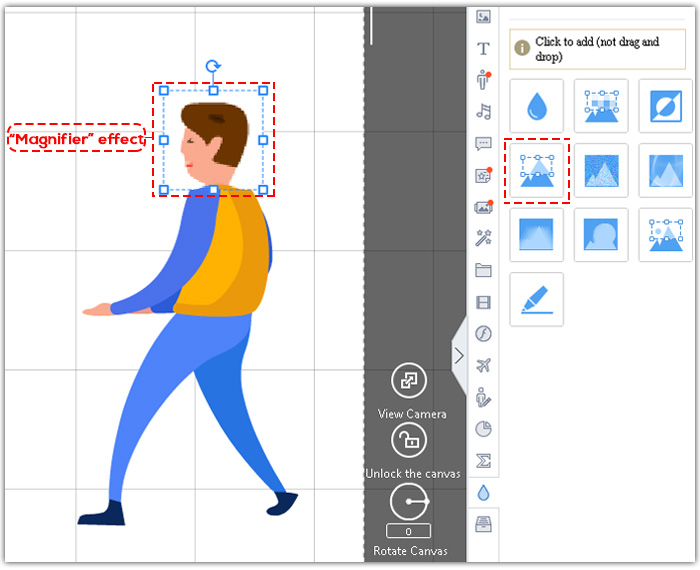Viewport: 700px width, 570px height.
Task: Select the water drop effects tab icon
Action: coord(483,493)
